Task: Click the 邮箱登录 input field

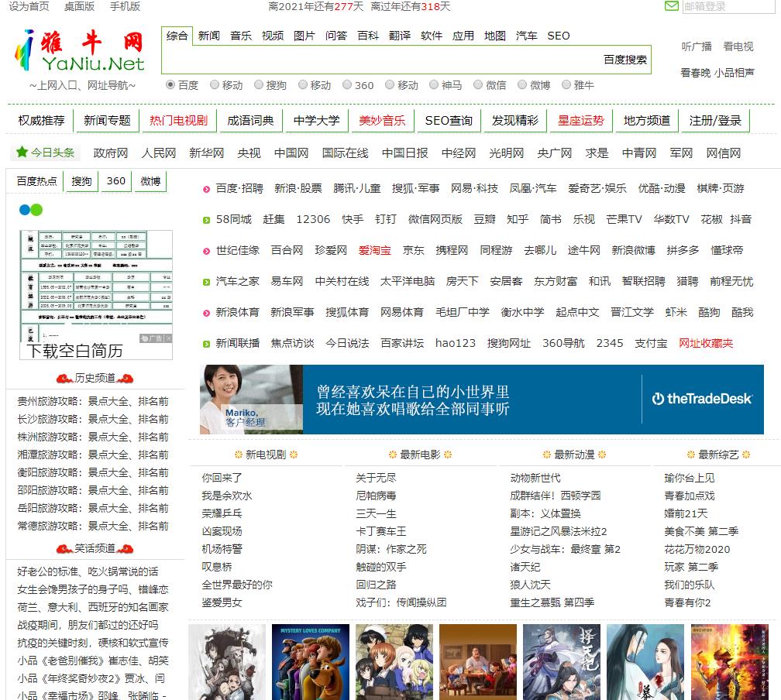Action: [x=728, y=6]
